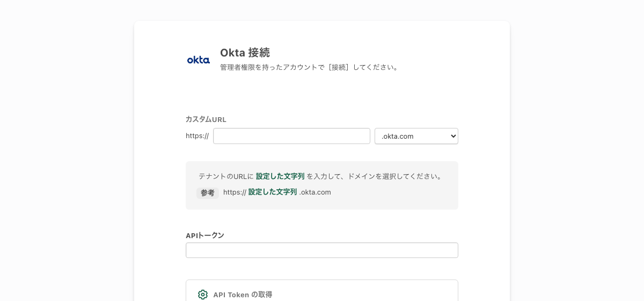The width and height of the screenshot is (644, 301).
Task: Click the Okta 接続 heading
Action: pyautogui.click(x=245, y=53)
